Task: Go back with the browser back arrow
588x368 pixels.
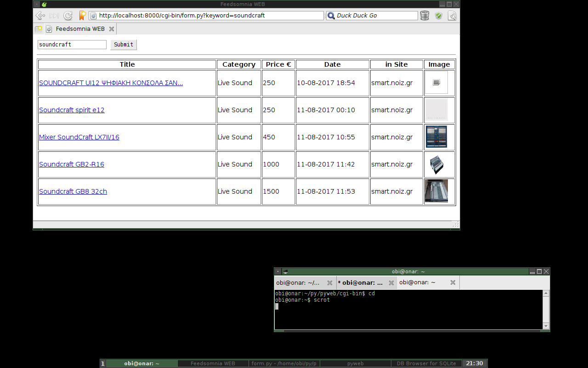Action: (40, 16)
